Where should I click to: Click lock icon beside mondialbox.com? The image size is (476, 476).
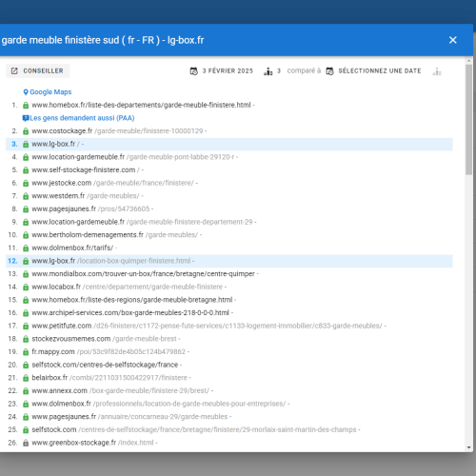26,274
